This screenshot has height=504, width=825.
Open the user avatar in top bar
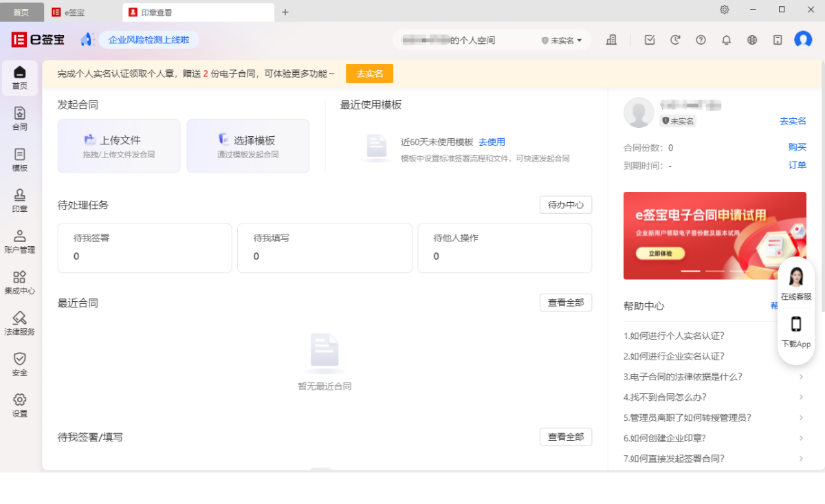803,40
